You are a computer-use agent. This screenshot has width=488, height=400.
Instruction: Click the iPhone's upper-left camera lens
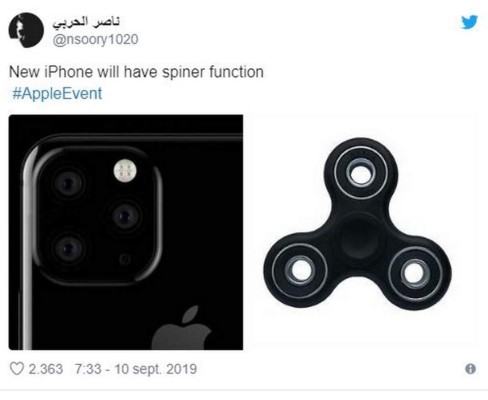click(69, 183)
